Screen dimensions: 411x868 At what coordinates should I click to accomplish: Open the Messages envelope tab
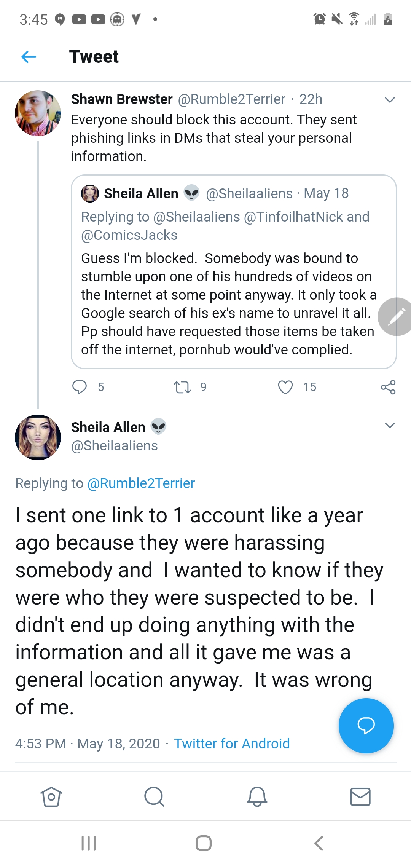pyautogui.click(x=360, y=796)
